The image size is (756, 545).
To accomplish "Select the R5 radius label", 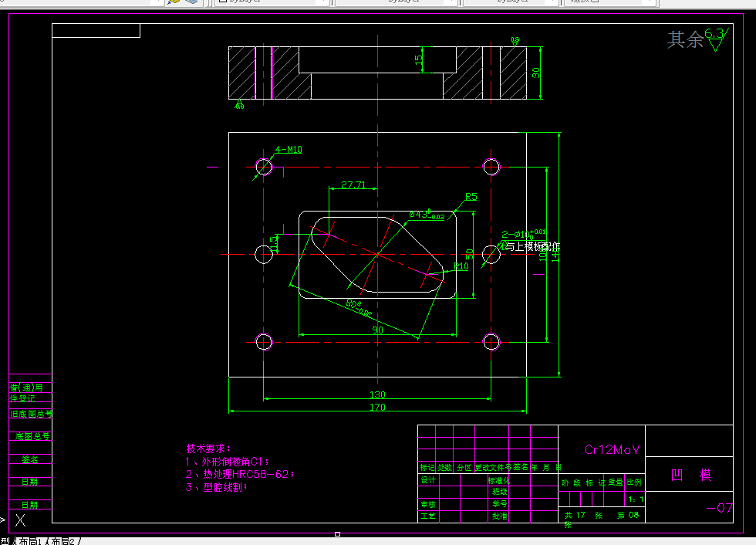I will click(x=471, y=196).
